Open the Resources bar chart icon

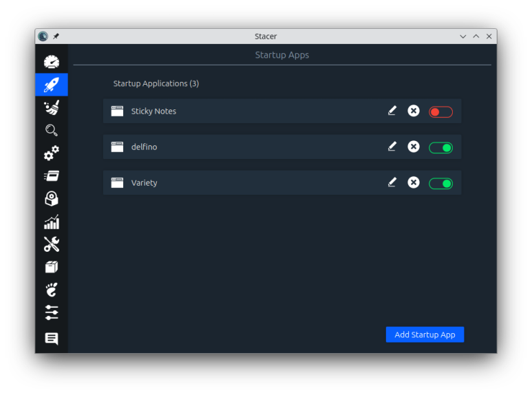click(x=52, y=222)
